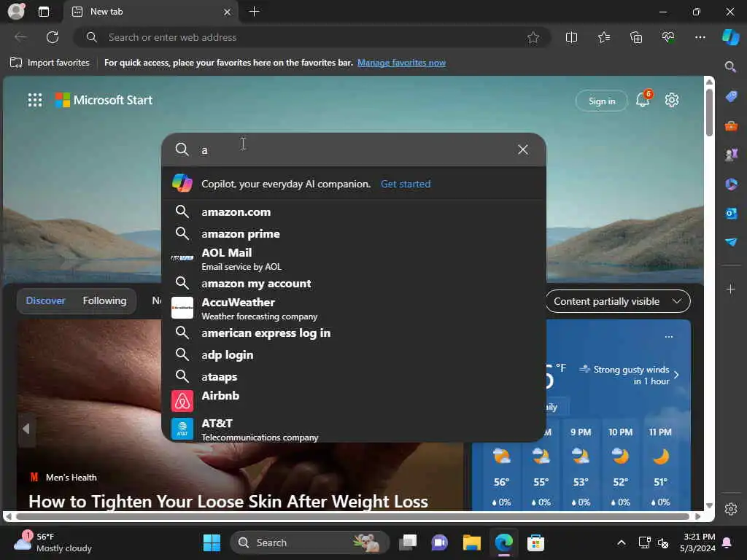
Task: Select Airbnb suggestion
Action: [x=354, y=400]
